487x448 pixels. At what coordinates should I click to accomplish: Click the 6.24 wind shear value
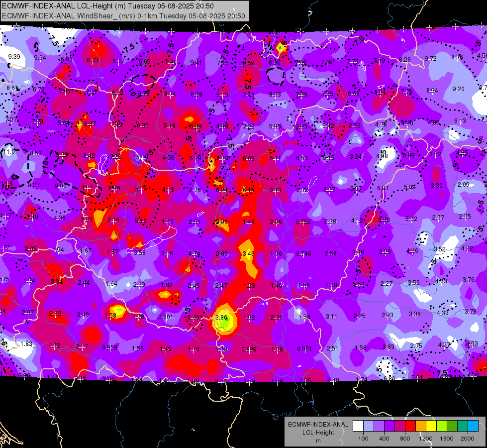click(221, 190)
